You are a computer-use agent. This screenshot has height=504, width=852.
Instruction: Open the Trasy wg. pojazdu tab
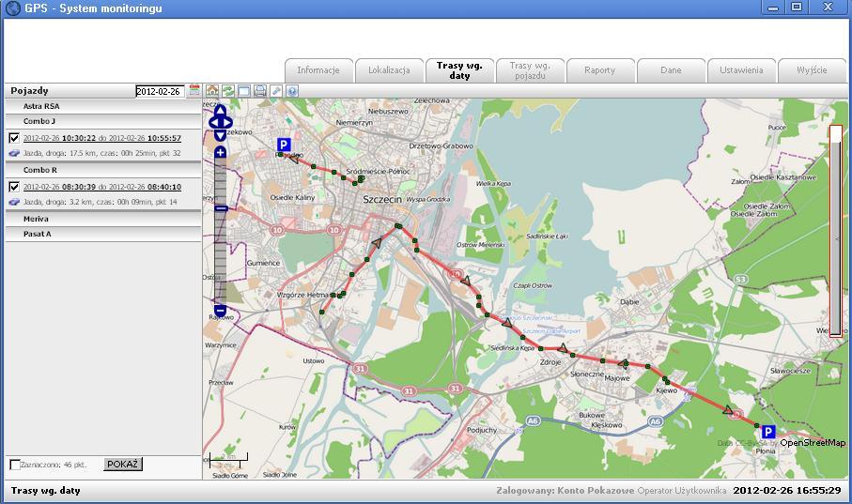click(531, 70)
